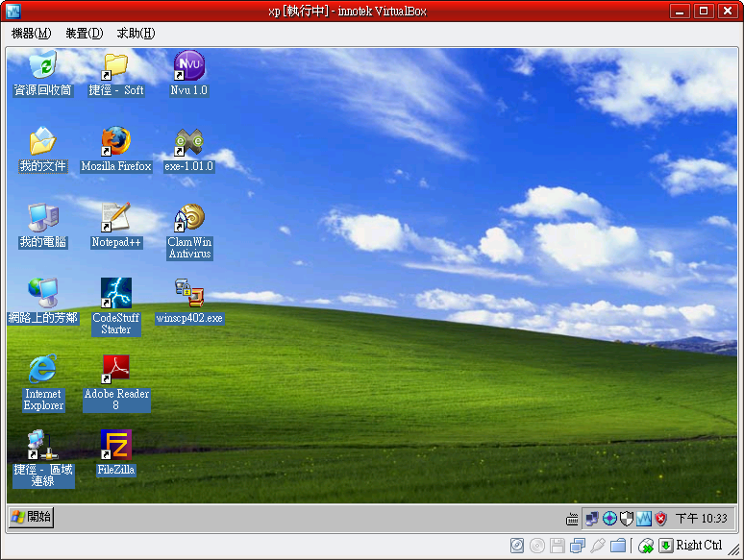Open the Recycle Bin (資源回收筒) icon
The width and height of the screenshot is (744, 560).
pos(42,68)
